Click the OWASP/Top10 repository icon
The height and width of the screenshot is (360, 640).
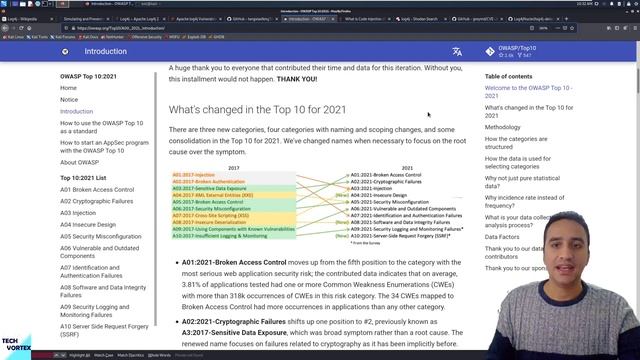(490, 51)
